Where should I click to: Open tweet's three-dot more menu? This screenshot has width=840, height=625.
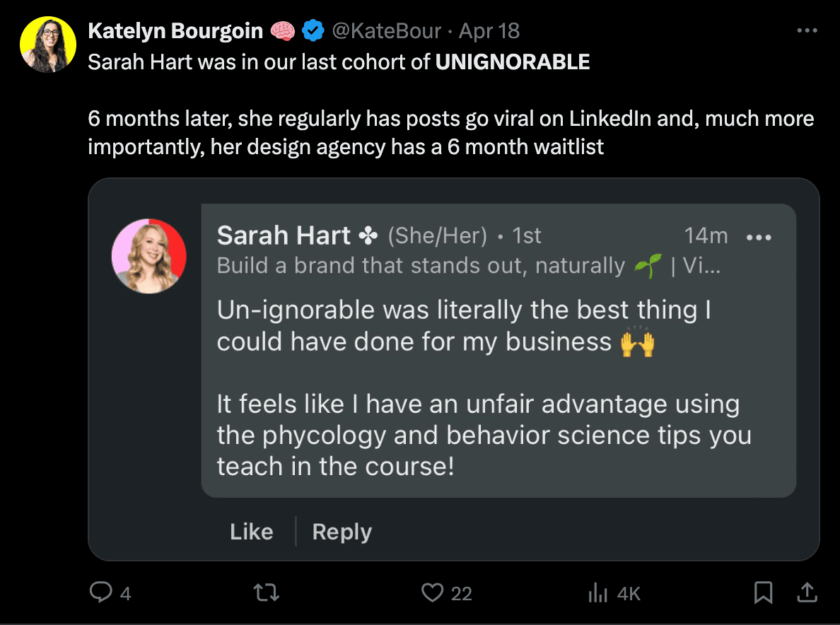tap(807, 32)
